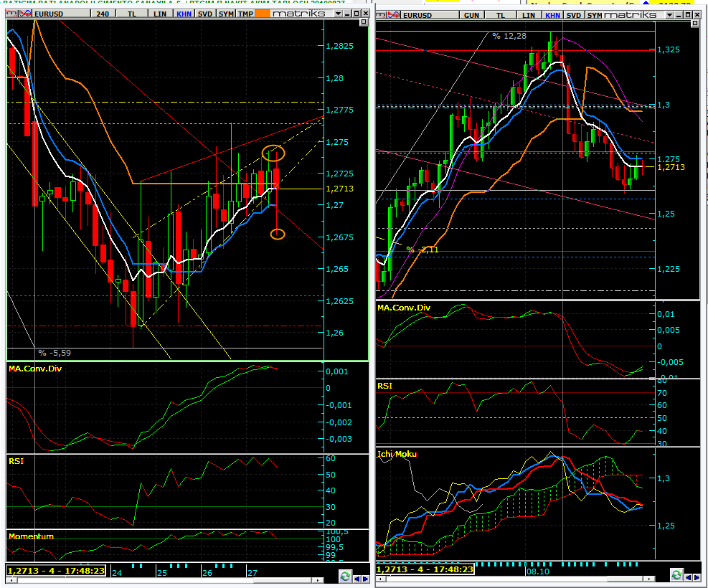Toggle SVD in the left chart toolbar

(x=205, y=14)
